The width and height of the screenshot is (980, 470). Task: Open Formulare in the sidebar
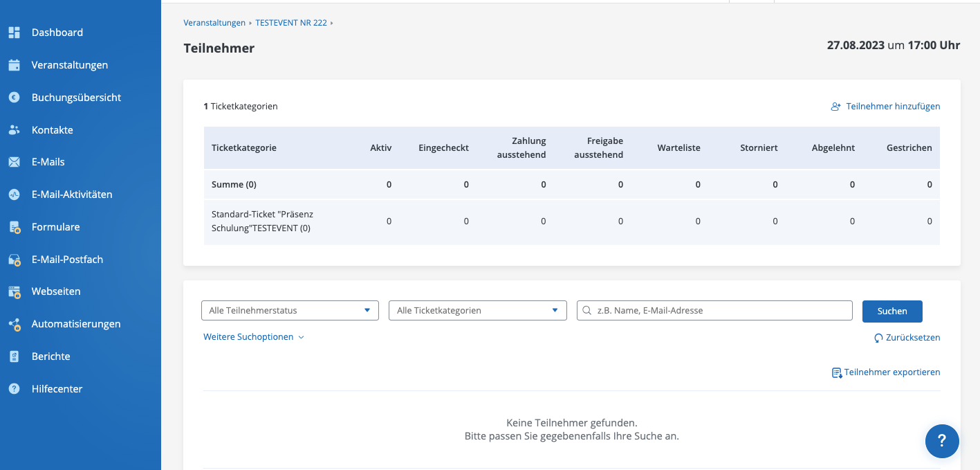(x=55, y=227)
